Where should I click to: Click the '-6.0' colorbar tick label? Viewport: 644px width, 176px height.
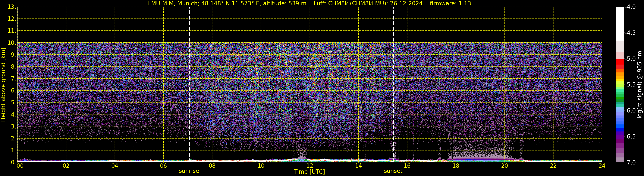click(x=630, y=110)
